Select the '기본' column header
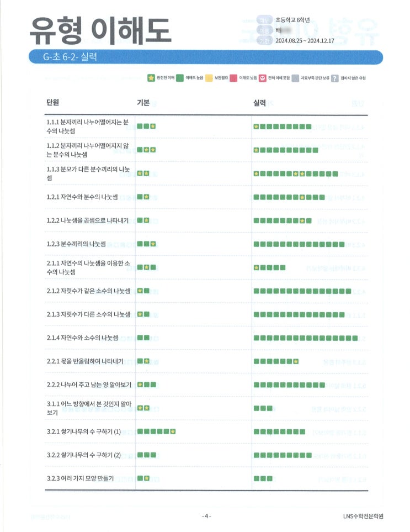Screen dimensions: 410x532 click(x=143, y=103)
